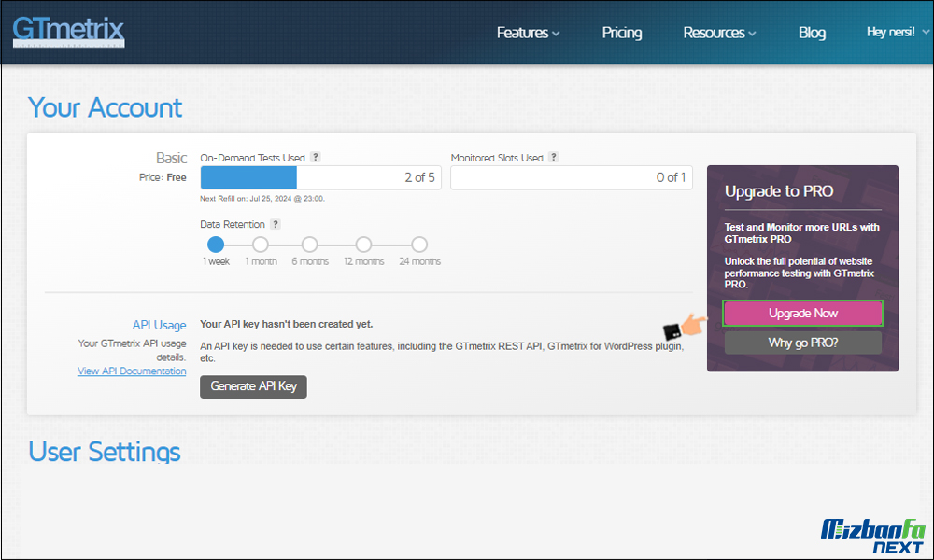The height and width of the screenshot is (560, 934).
Task: Select the 12 months data retention option
Action: [x=363, y=245]
